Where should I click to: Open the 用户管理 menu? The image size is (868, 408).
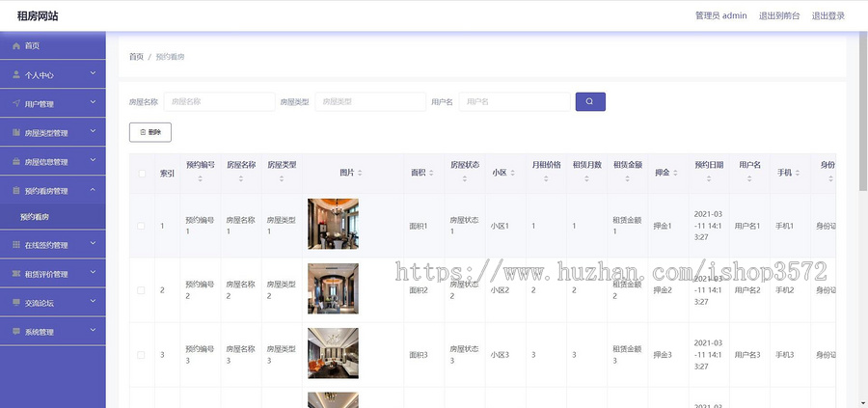tap(53, 103)
